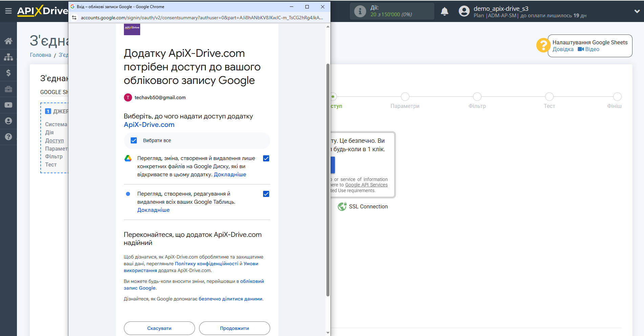The image size is (644, 336).
Task: Toggle the Google Disk files access checkbox
Action: pos(266,158)
